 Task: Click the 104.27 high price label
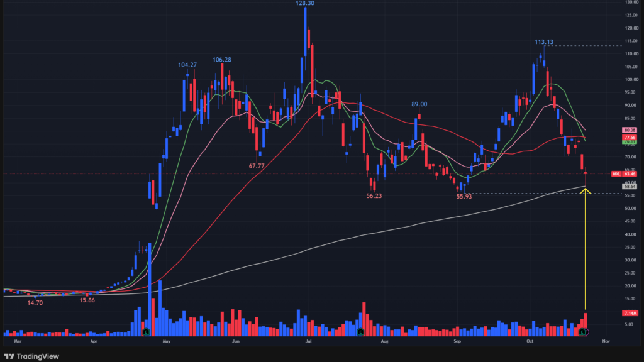[x=187, y=65]
